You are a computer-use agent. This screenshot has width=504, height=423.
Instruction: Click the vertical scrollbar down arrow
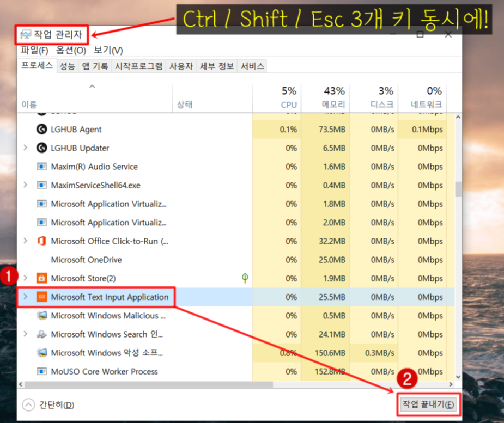(458, 377)
